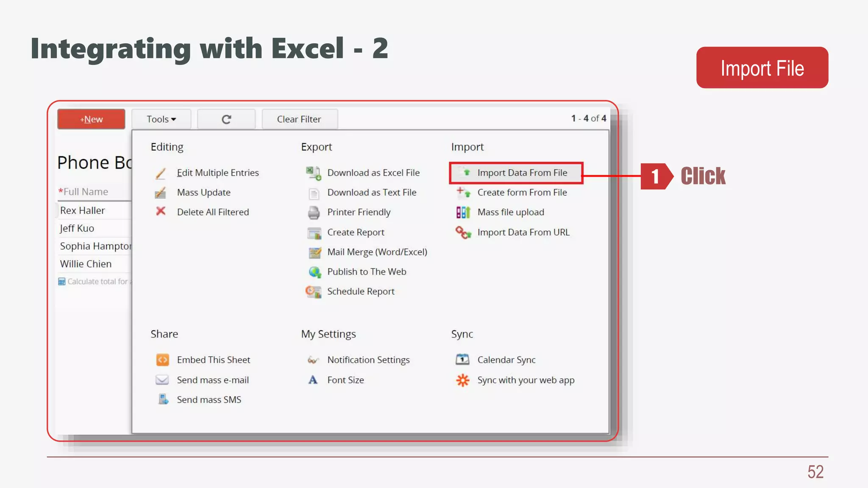The image size is (868, 488).
Task: Open Sync with your web app
Action: pyautogui.click(x=526, y=380)
